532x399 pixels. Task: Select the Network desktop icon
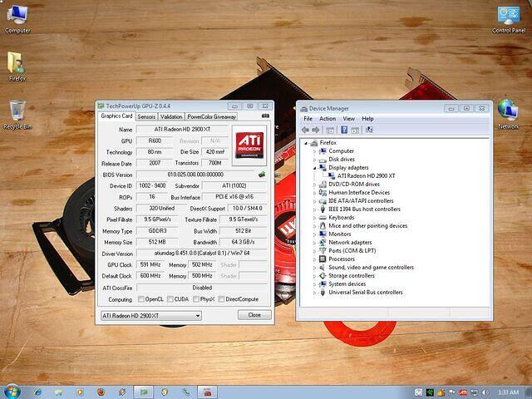[x=508, y=115]
